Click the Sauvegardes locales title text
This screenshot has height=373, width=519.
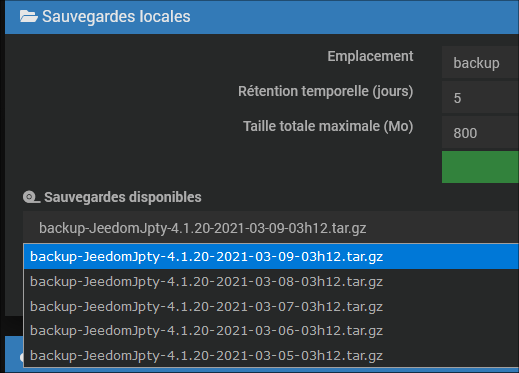coord(116,16)
